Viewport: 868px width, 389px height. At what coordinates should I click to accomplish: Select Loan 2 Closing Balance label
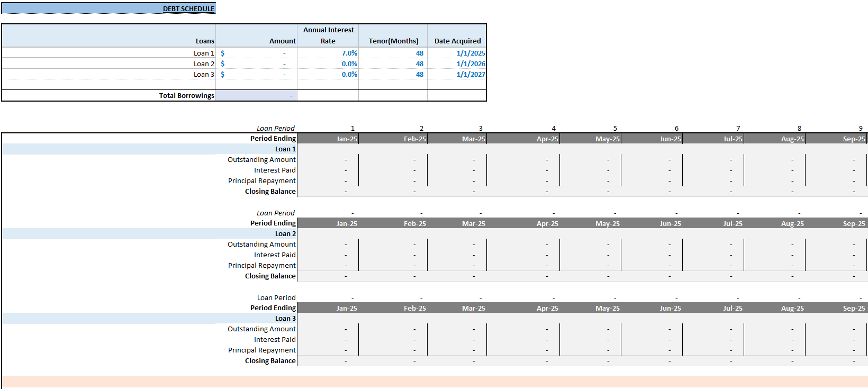[270, 276]
